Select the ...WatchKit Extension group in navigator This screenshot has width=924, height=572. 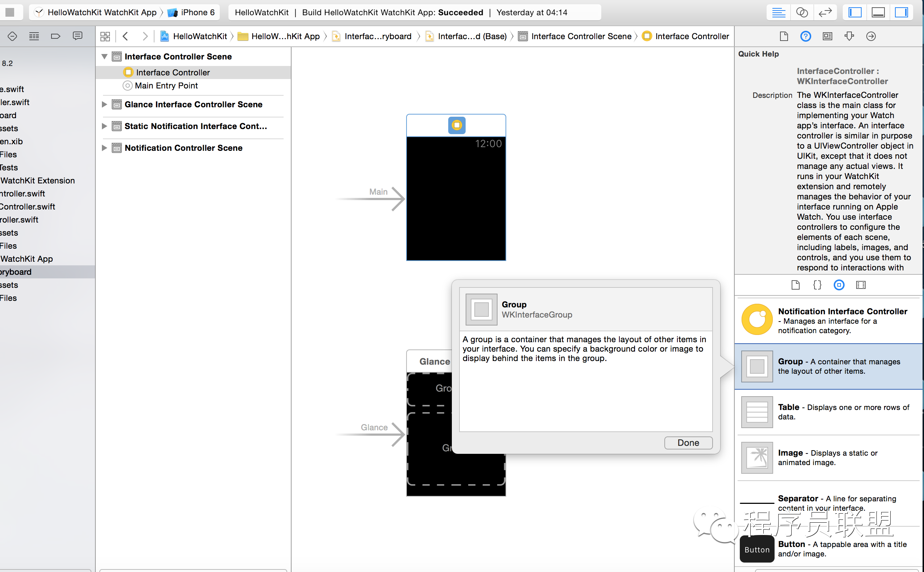(x=47, y=181)
